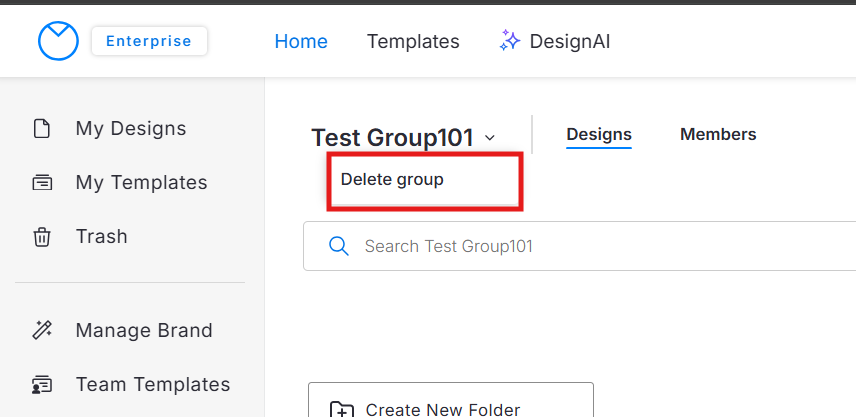Viewport: 856px width, 417px height.
Task: Go to Home in top navigation
Action: click(301, 41)
